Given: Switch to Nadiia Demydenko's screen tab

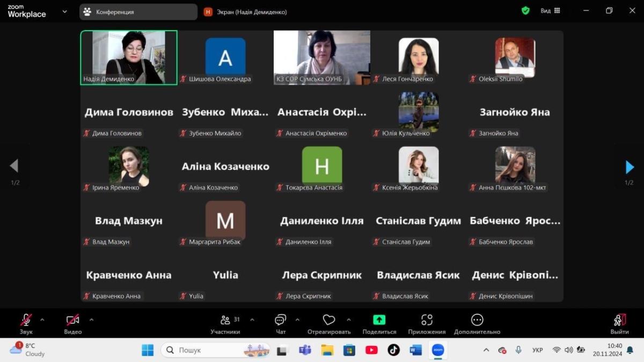Looking at the screenshot, I should point(245,12).
